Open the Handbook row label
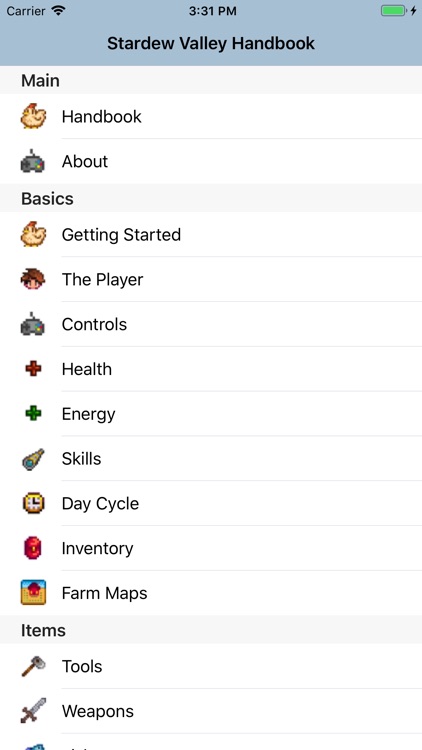This screenshot has height=750, width=422. pos(101,116)
